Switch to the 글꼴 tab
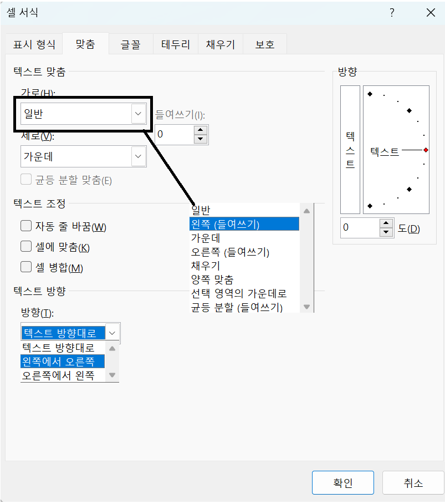The image size is (445, 504). click(x=130, y=44)
